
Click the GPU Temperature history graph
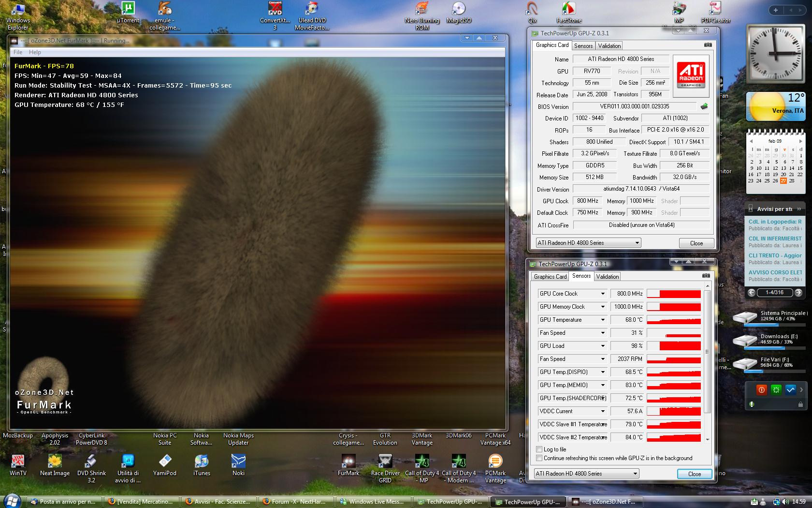tap(674, 320)
